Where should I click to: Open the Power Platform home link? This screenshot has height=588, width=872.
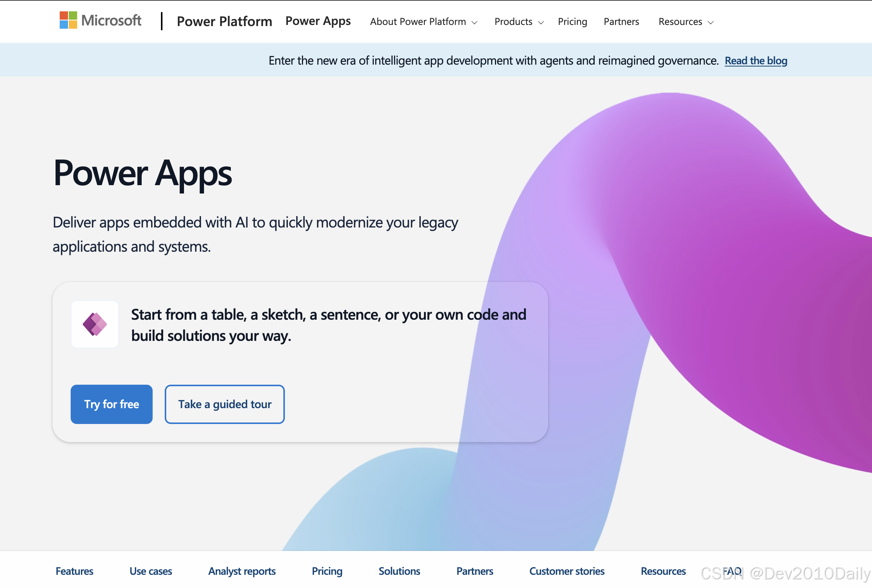224,22
